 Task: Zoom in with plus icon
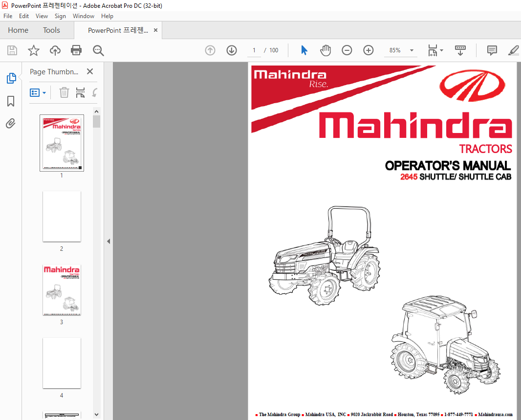click(x=369, y=50)
